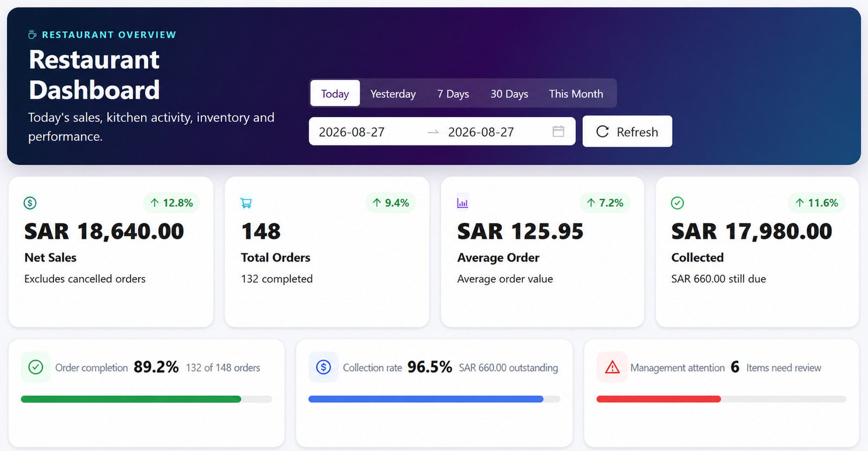This screenshot has height=451, width=868.
Task: Click the Refresh button
Action: (x=627, y=131)
